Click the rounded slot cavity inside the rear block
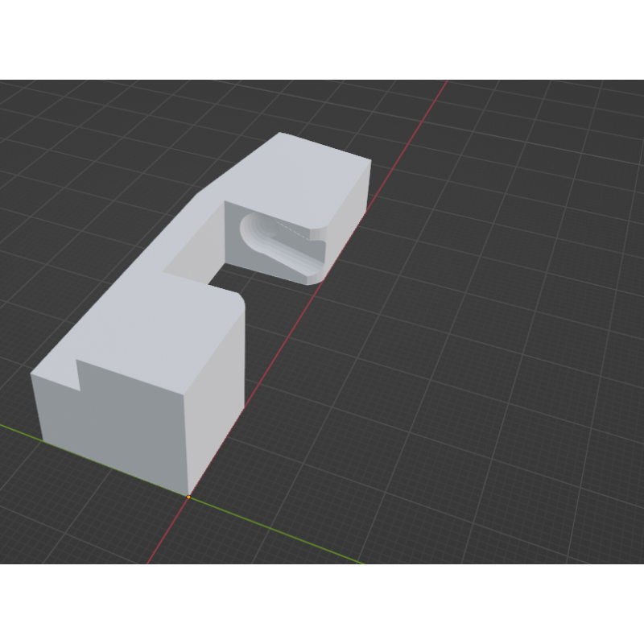This screenshot has height=644, width=644. 278,242
